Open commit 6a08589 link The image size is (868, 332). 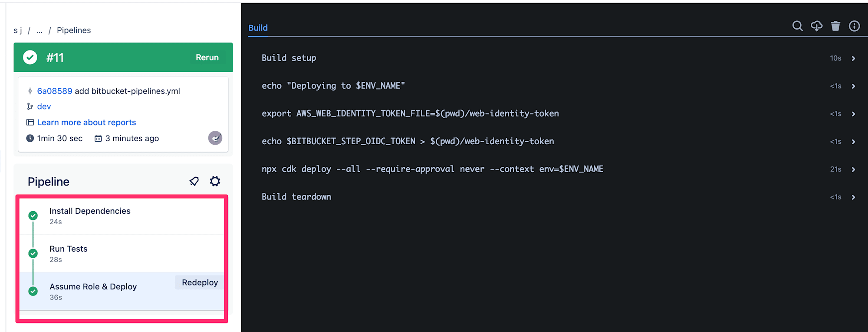click(x=55, y=91)
